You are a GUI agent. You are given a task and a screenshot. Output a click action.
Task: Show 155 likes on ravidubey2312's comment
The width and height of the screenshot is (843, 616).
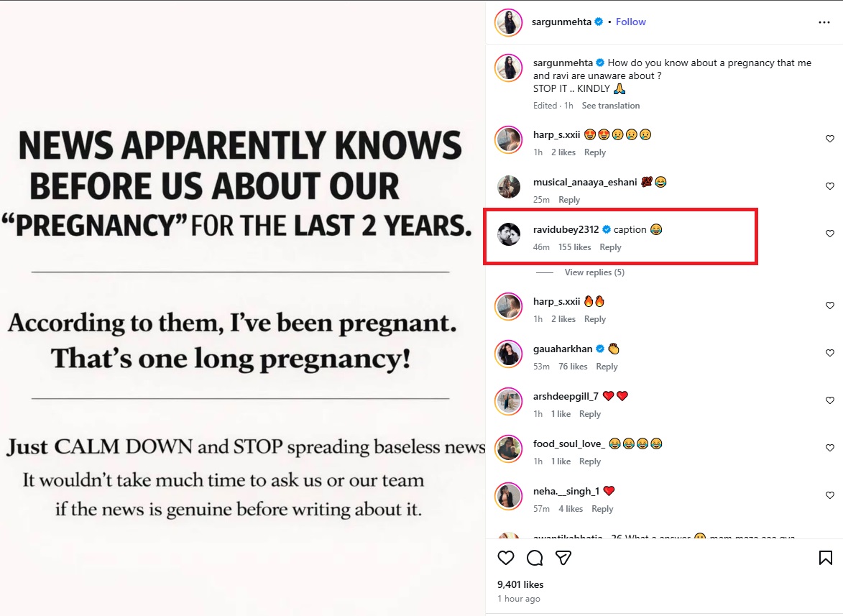coord(574,247)
